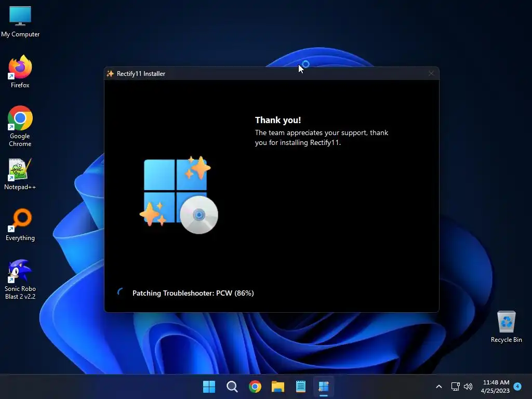Open Google Chrome desktop shortcut
This screenshot has width=532, height=399.
(x=20, y=126)
